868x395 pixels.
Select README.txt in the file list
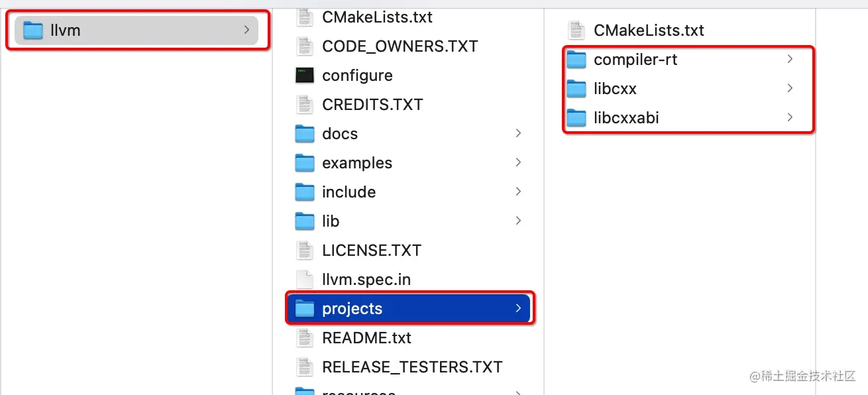[366, 338]
